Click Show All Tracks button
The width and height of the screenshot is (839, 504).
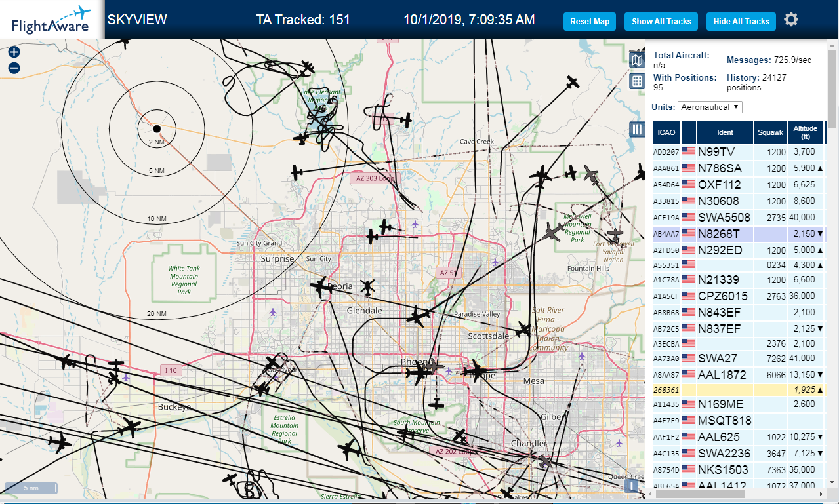[x=661, y=22]
